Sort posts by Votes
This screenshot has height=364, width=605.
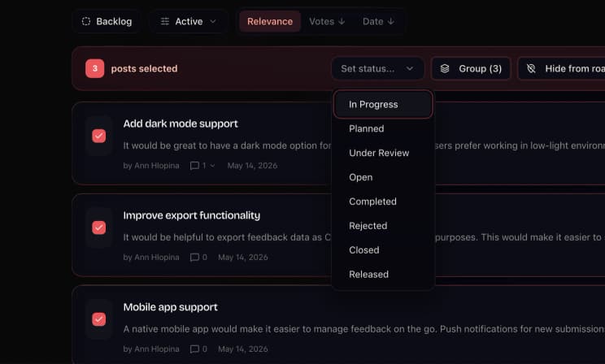(x=327, y=21)
